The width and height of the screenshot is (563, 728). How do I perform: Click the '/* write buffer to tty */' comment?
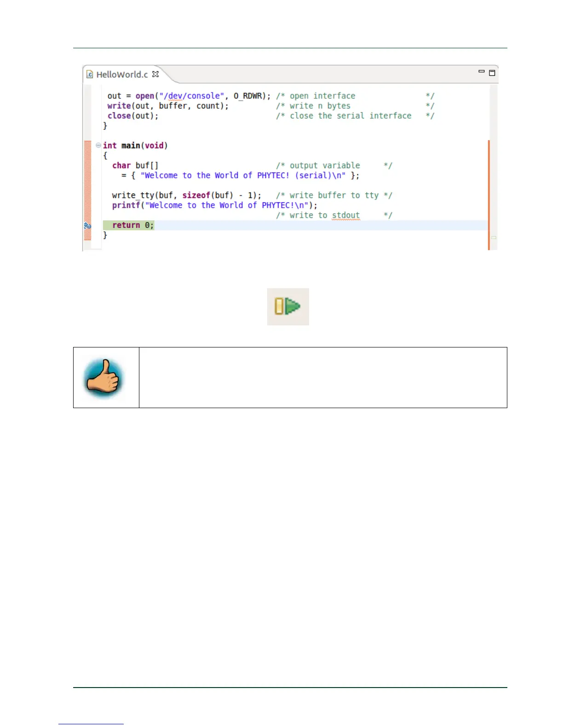coord(334,195)
